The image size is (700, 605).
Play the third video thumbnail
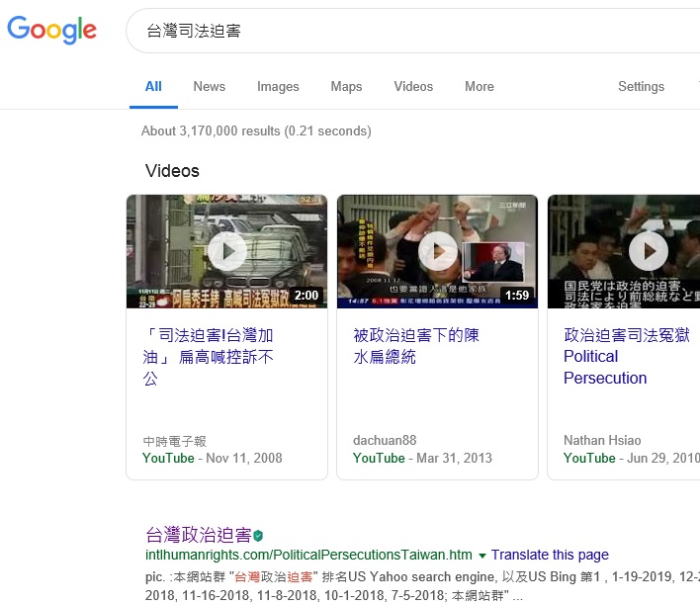pos(648,251)
